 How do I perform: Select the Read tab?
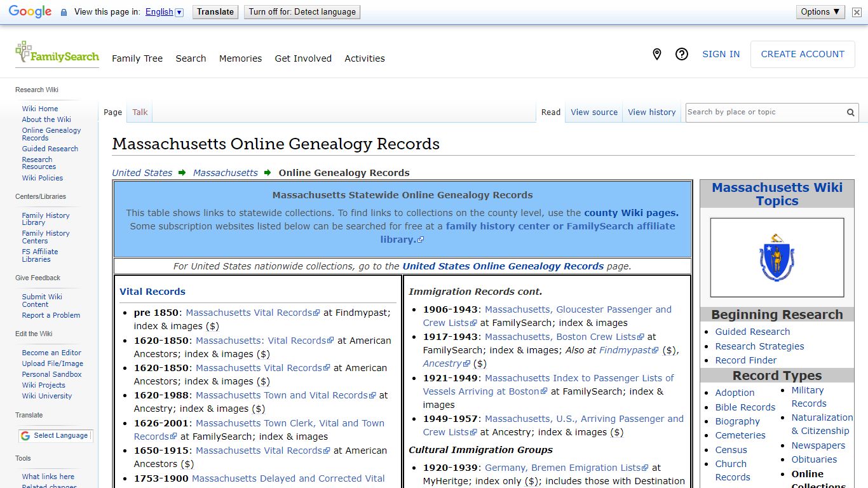point(551,112)
